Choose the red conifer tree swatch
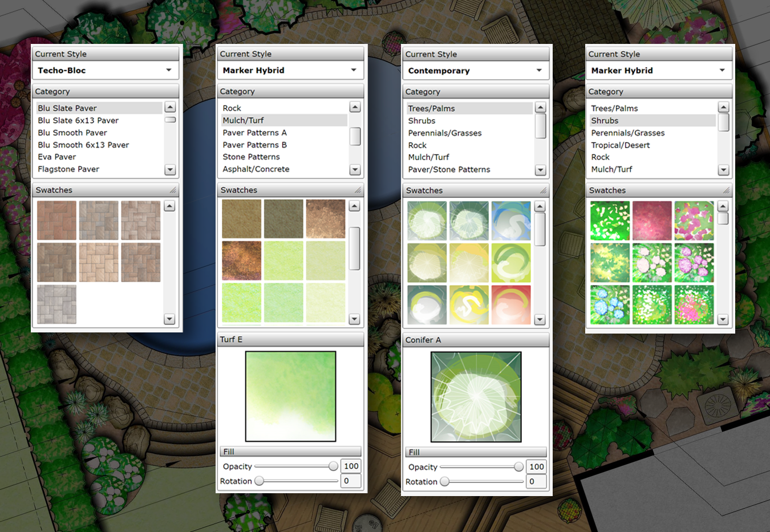The image size is (770, 532). coord(511,305)
